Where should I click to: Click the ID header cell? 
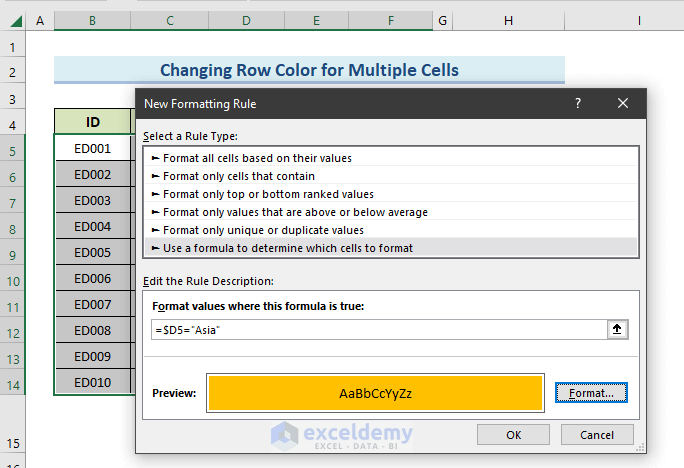tap(92, 122)
